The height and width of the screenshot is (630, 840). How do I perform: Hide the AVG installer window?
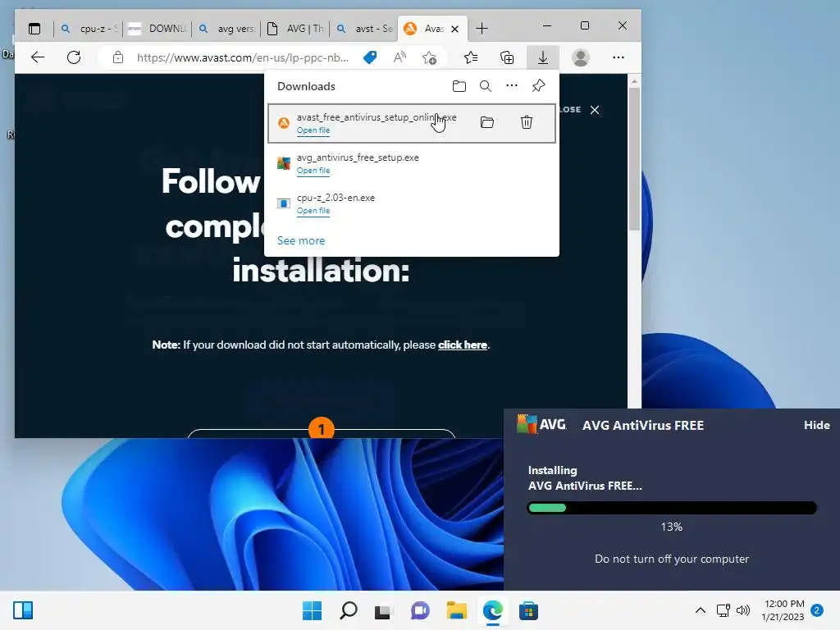[x=816, y=426]
